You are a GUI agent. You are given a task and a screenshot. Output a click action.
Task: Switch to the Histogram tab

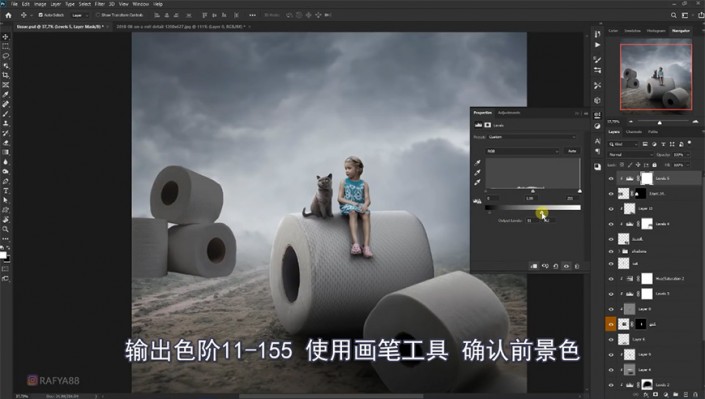click(656, 31)
